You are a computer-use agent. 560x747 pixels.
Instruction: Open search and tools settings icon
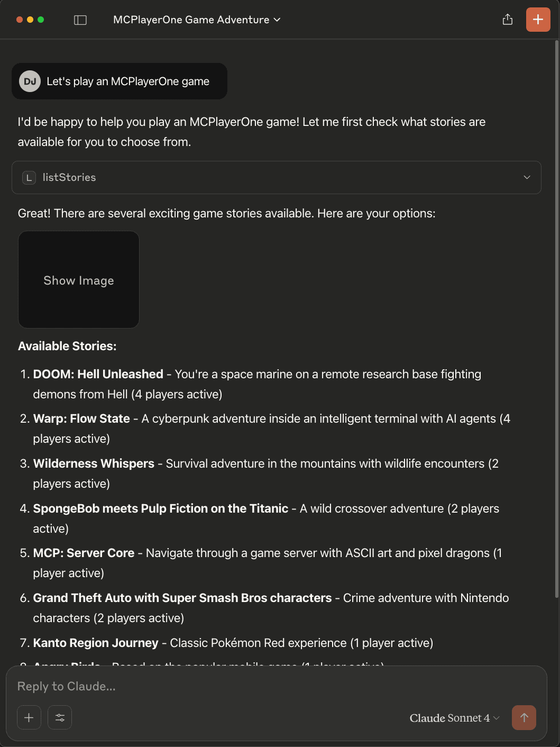tap(60, 718)
